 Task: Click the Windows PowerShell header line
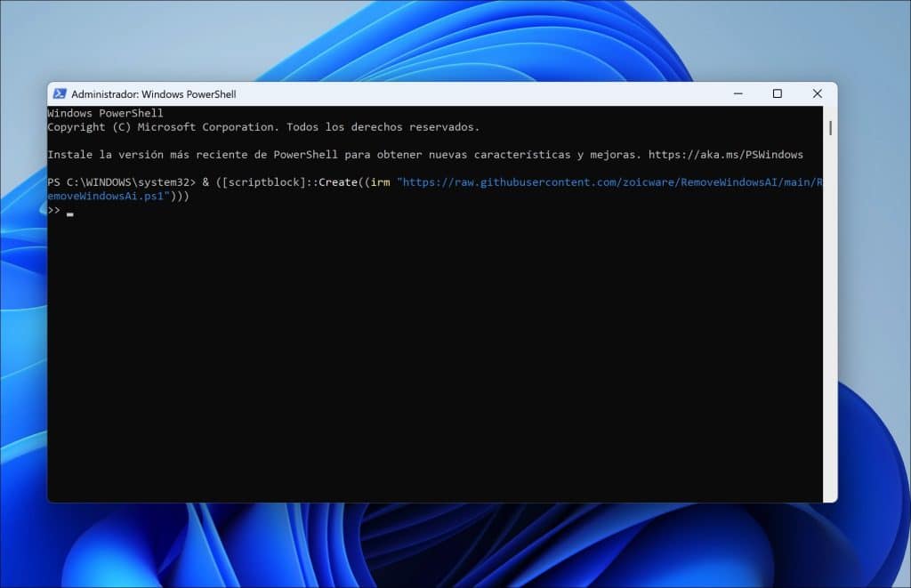(105, 113)
